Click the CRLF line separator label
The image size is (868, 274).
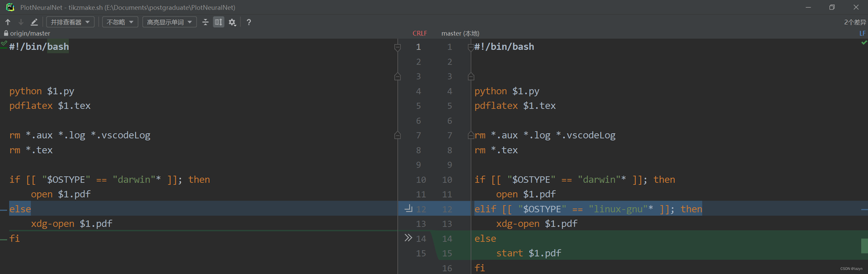(420, 34)
